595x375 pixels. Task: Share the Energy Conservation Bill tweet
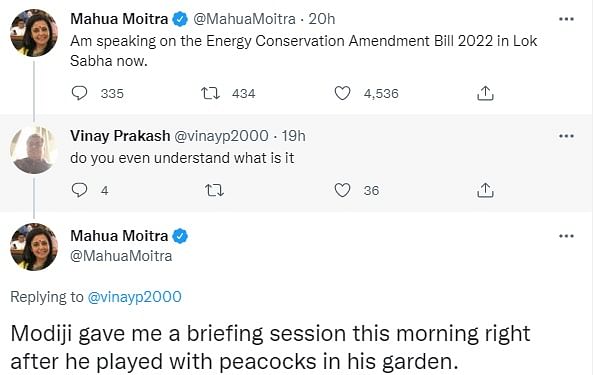[485, 93]
